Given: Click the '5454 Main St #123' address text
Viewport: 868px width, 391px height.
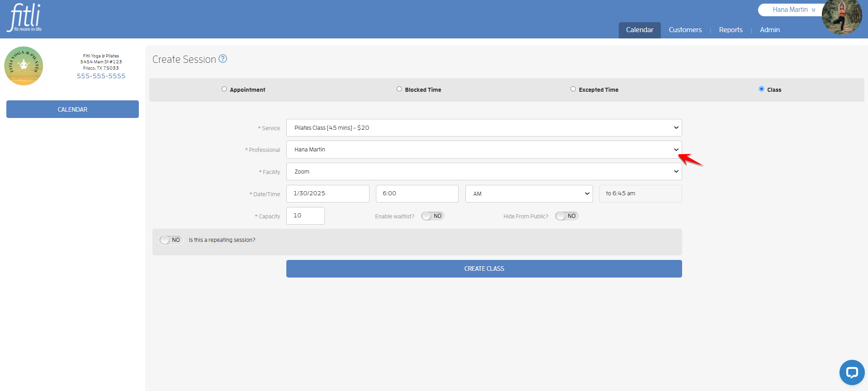Looking at the screenshot, I should (101, 62).
